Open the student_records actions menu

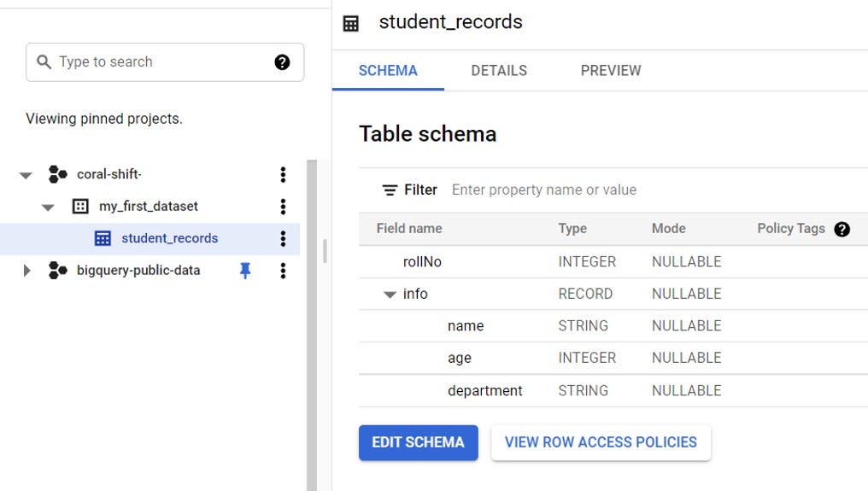[283, 238]
